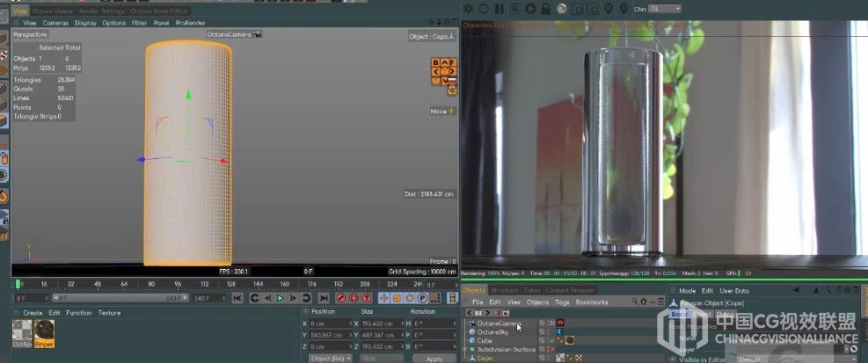Restart the Octane Live Viewer render
868x363 pixels.
(484, 9)
